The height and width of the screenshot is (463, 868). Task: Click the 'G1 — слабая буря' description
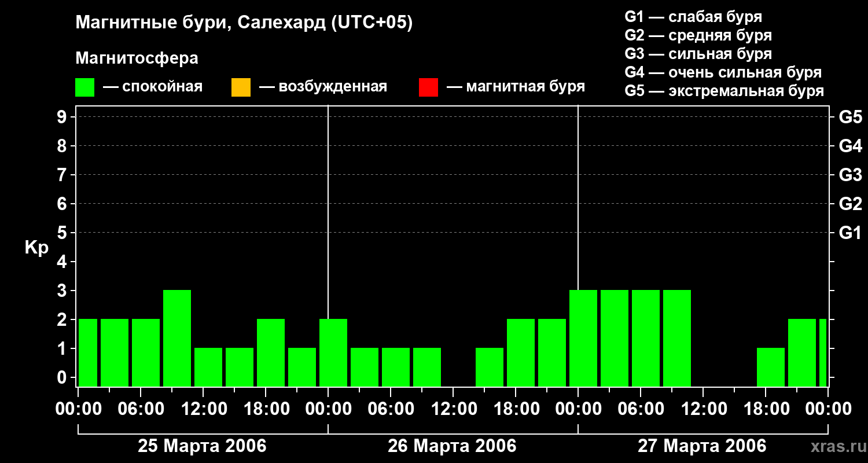coord(693,17)
